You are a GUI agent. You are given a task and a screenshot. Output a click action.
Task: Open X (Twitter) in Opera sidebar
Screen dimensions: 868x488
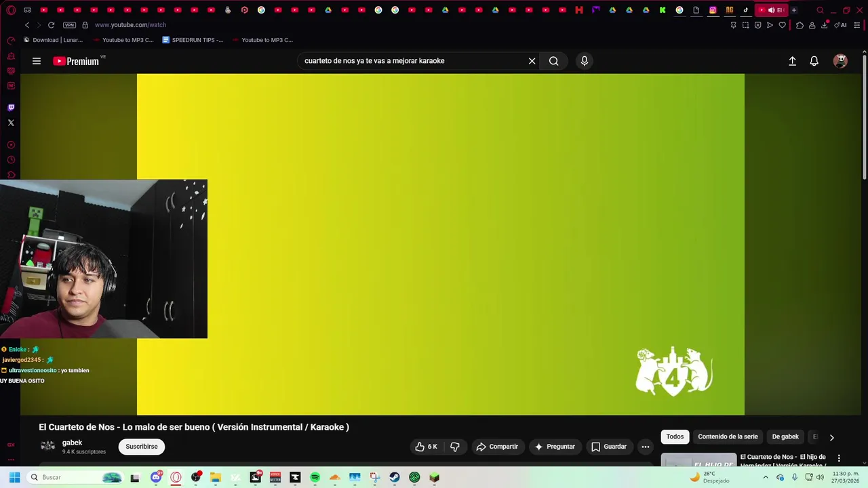click(11, 123)
